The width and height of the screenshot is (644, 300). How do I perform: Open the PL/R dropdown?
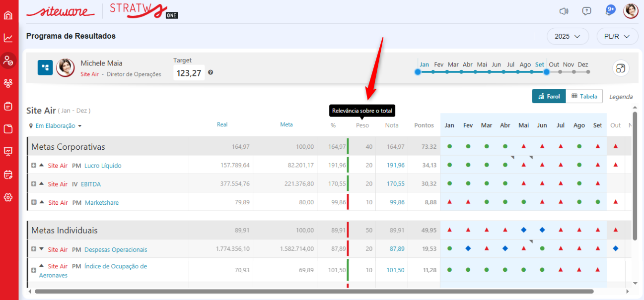[617, 36]
